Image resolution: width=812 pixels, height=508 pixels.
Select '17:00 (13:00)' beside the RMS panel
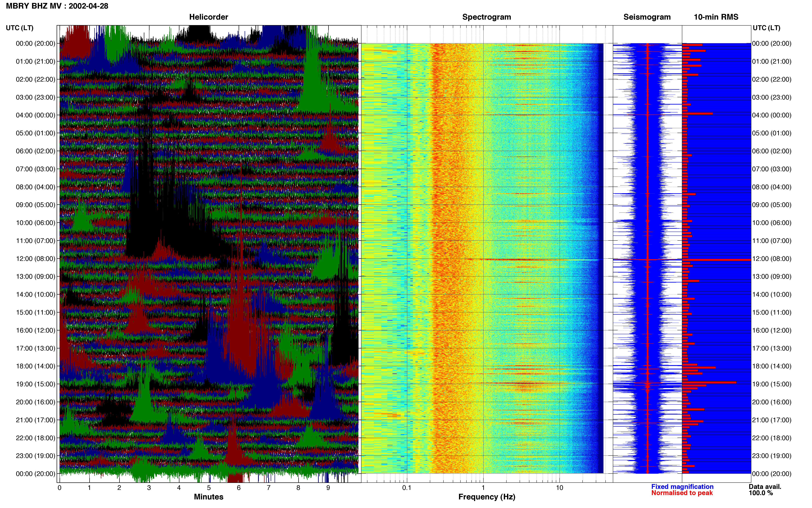(772, 348)
